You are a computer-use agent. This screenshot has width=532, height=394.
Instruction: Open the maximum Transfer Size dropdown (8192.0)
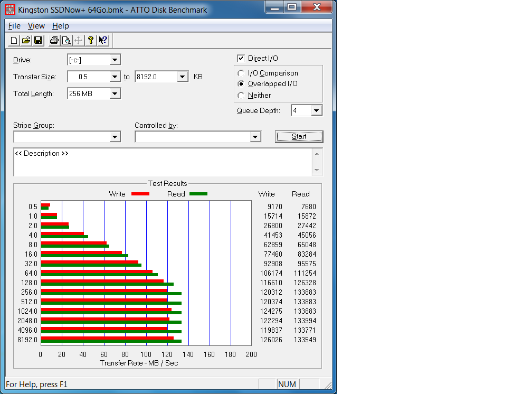183,77
